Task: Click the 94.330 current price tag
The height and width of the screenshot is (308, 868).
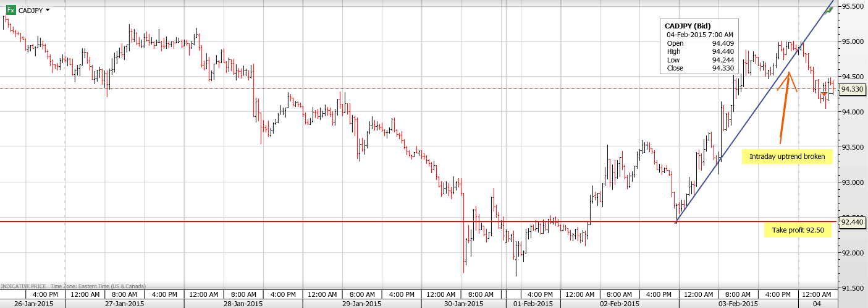Action: point(852,89)
